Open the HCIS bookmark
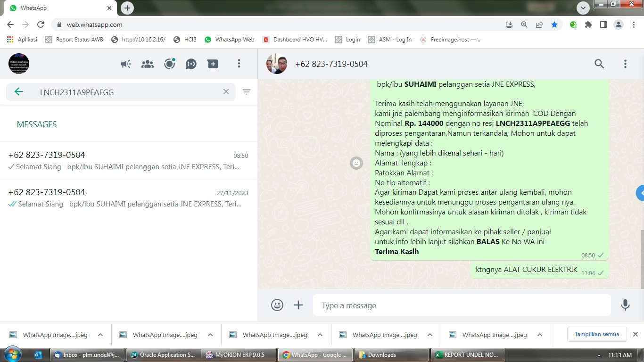The width and height of the screenshot is (644, 362). 185,40
